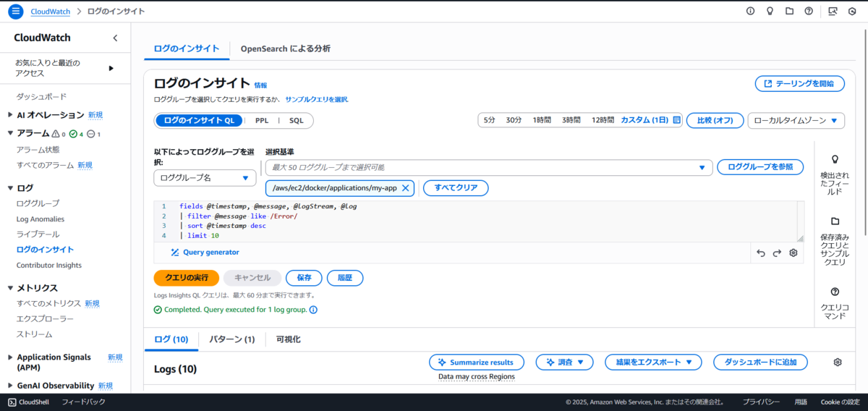This screenshot has width=868, height=411.
Task: Collapse the ログ sidebar section
Action: [x=11, y=187]
